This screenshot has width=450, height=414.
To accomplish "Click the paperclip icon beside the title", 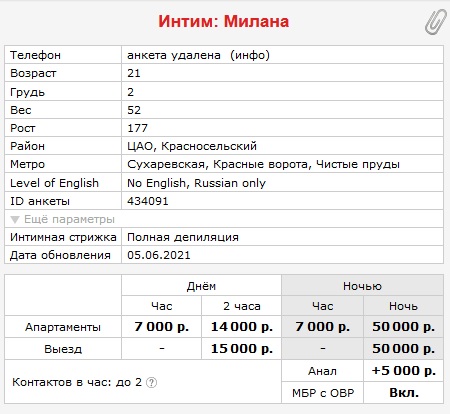I will 435,22.
